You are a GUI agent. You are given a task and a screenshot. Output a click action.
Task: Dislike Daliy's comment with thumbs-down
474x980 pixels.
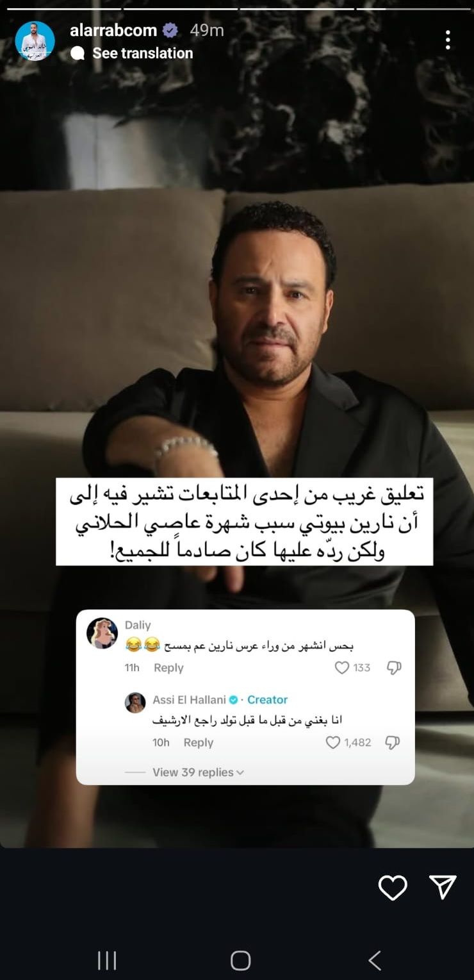point(394,668)
